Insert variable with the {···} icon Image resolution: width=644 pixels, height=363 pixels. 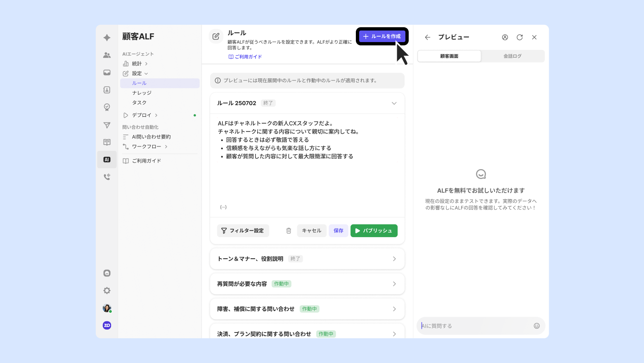click(223, 207)
